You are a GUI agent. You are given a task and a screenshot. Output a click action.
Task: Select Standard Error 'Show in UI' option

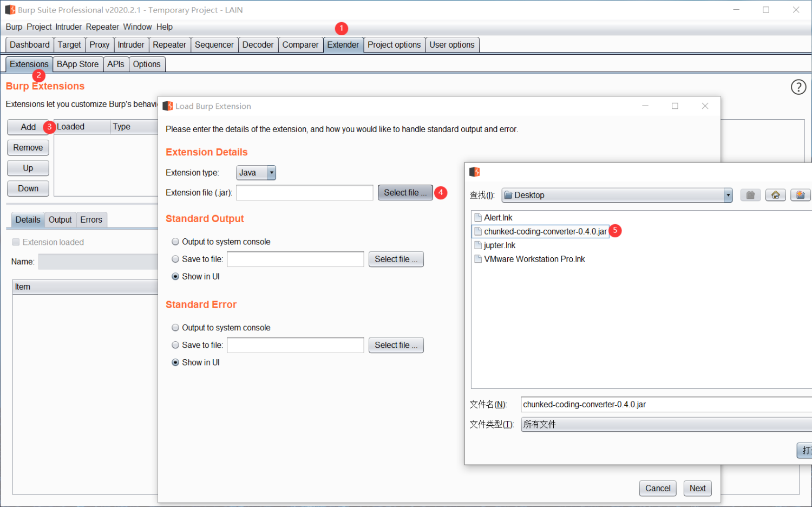(175, 362)
